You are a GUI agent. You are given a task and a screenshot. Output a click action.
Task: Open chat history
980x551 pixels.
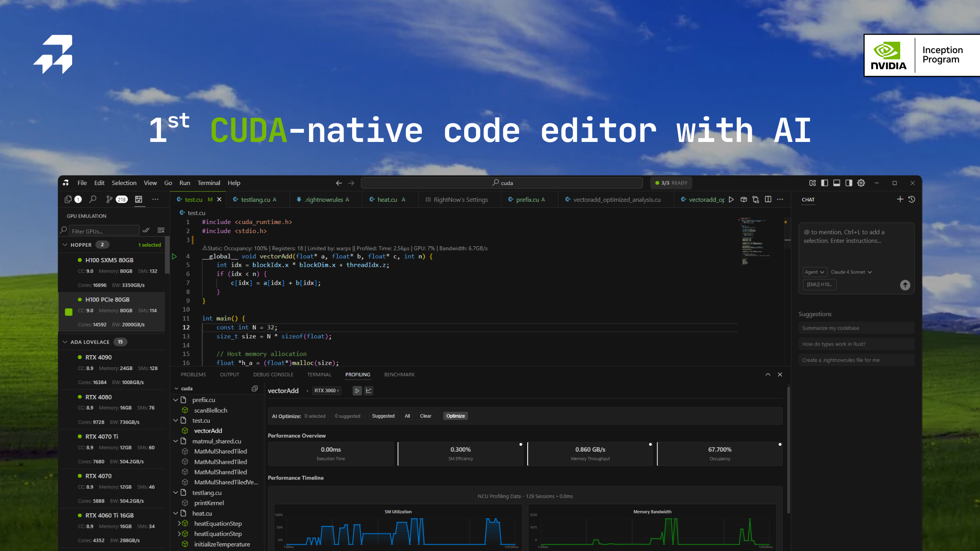[x=912, y=199]
